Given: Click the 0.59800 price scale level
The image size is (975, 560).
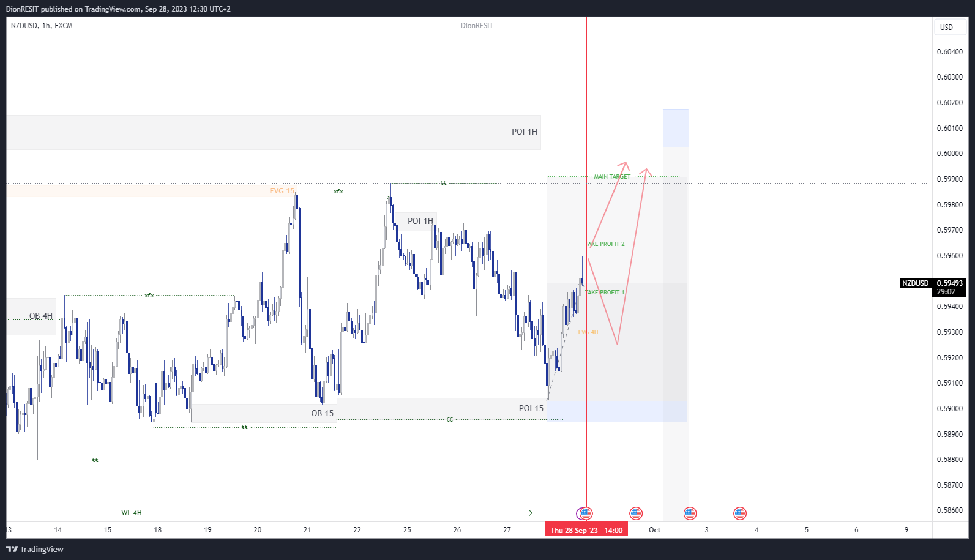Looking at the screenshot, I should tap(950, 205).
